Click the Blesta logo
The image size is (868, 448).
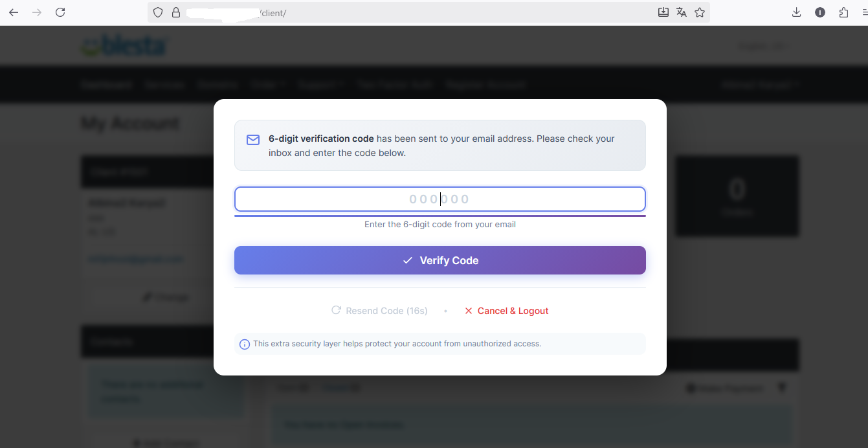click(125, 46)
